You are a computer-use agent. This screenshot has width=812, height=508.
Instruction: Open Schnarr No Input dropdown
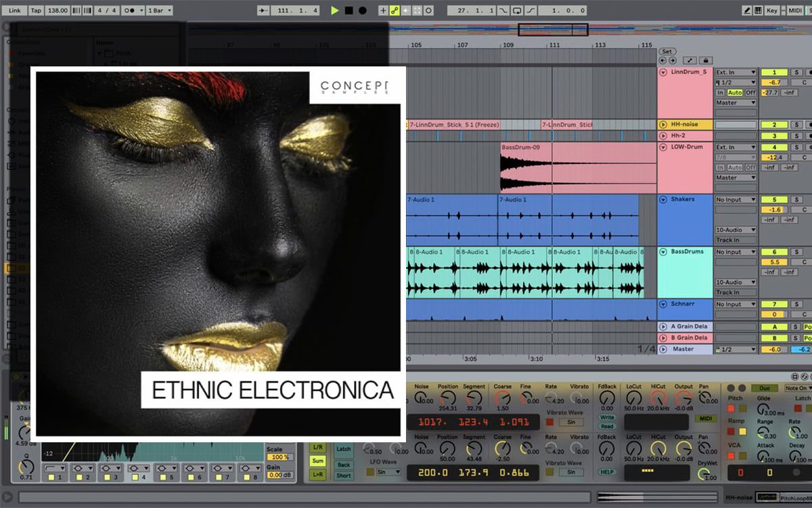click(x=736, y=304)
